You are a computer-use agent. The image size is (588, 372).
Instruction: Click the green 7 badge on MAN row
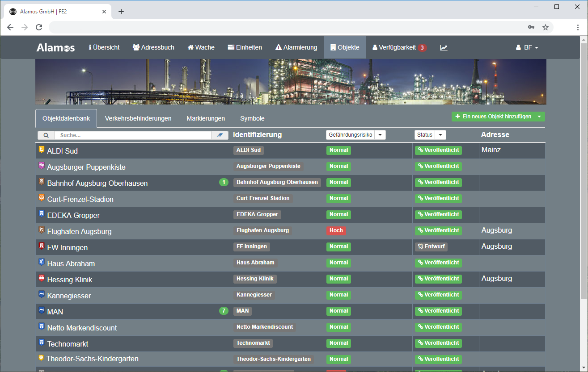coord(224,311)
